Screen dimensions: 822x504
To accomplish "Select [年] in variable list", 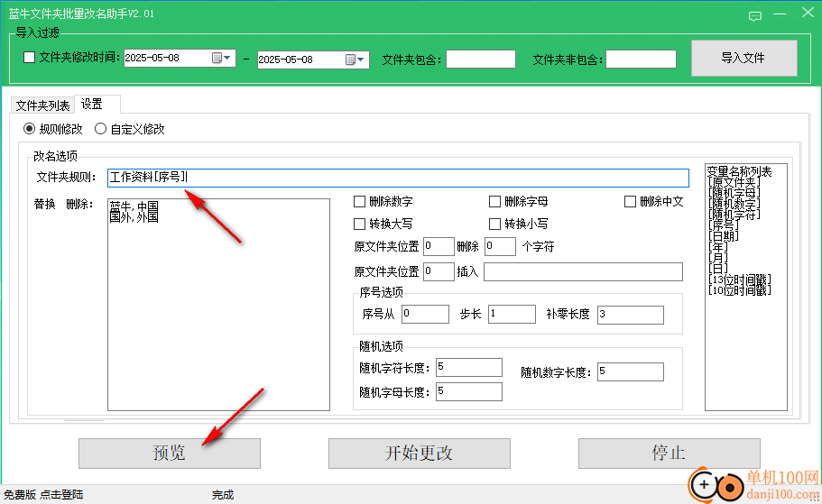I will (x=717, y=247).
